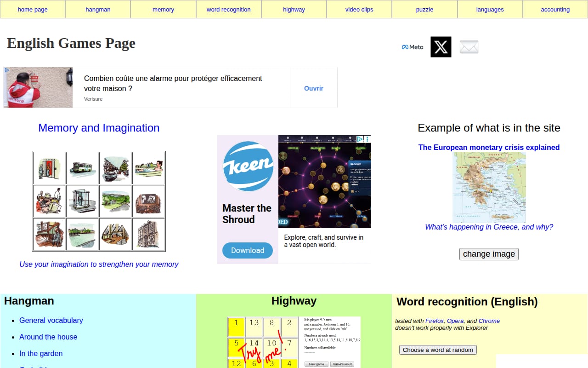Open the puzzle menu item

coord(424,9)
